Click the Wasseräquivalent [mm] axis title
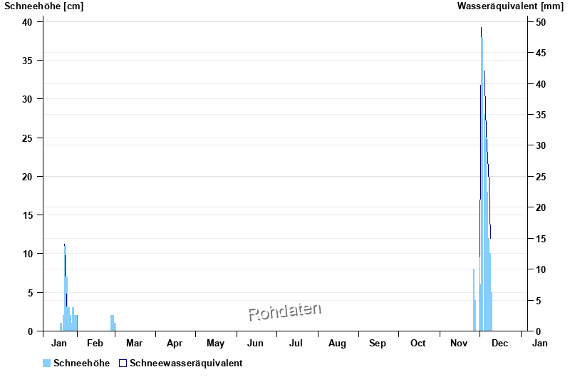 coord(509,6)
